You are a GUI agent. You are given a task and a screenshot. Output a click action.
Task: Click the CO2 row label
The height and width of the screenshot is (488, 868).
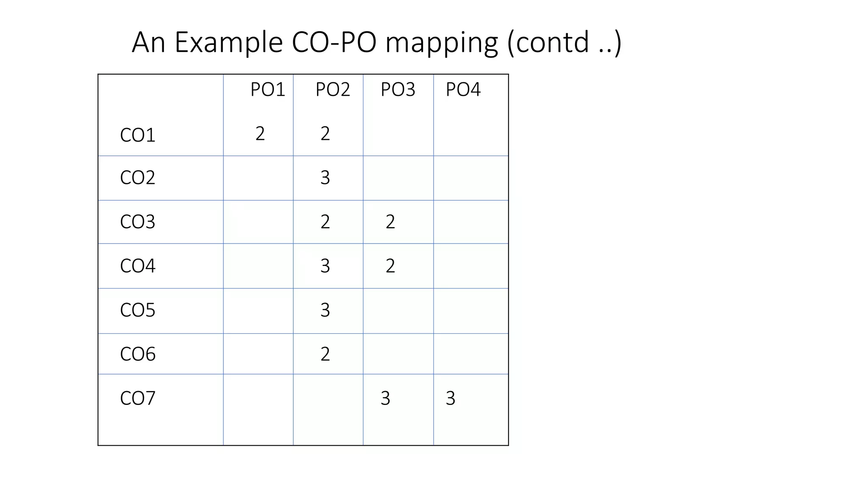pyautogui.click(x=138, y=177)
